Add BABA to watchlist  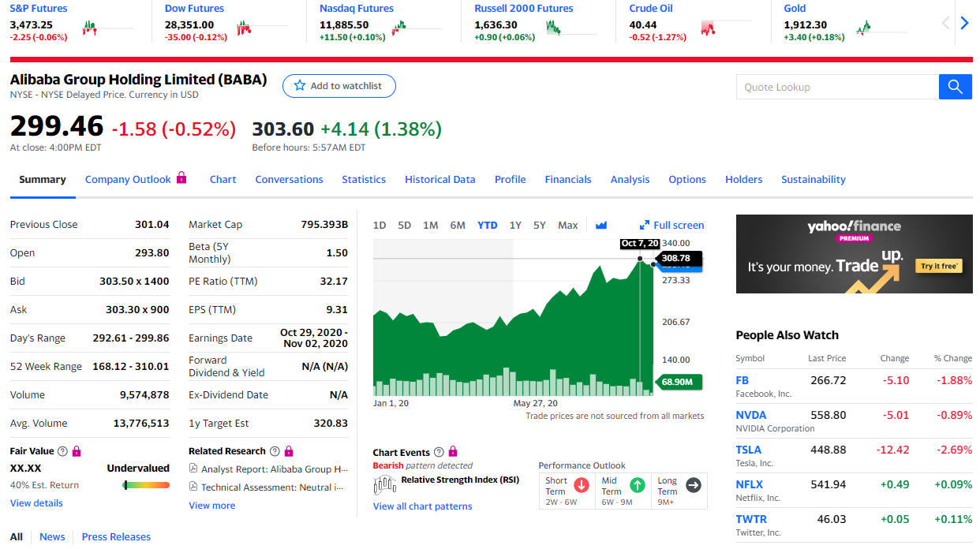click(x=339, y=86)
